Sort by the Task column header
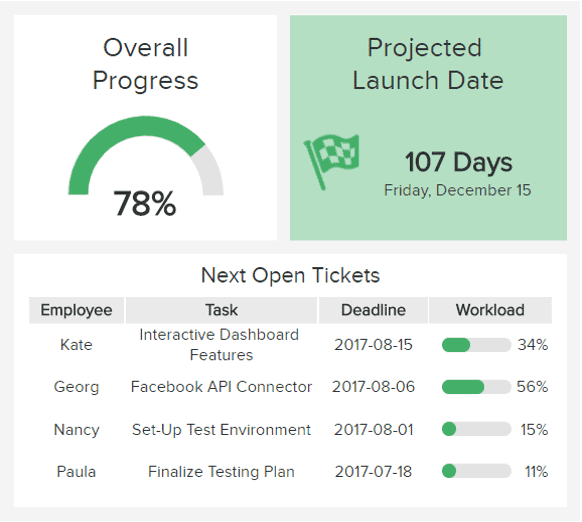Viewport: 582px width, 522px height. 222,310
